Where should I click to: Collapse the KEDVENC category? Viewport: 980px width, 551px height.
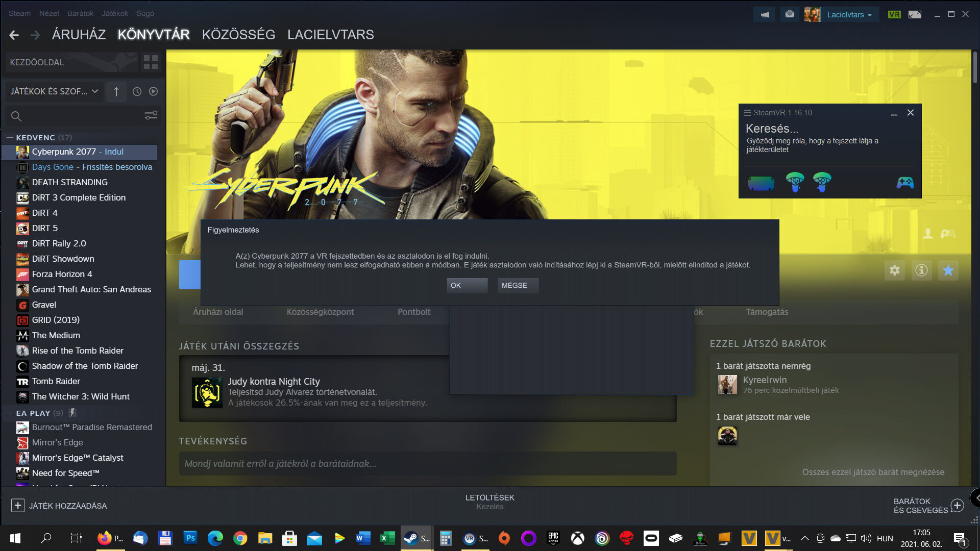pyautogui.click(x=10, y=138)
